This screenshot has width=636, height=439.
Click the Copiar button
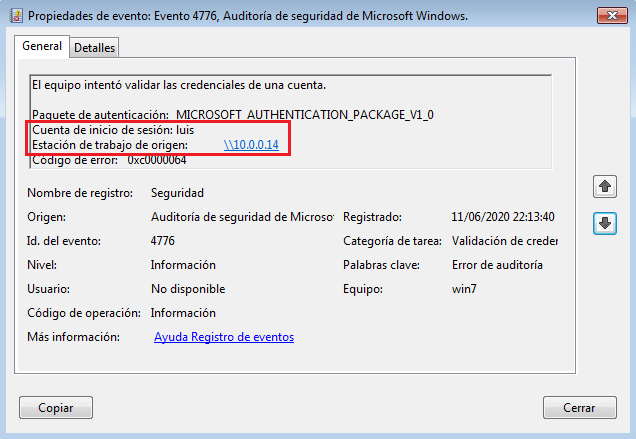[x=56, y=407]
